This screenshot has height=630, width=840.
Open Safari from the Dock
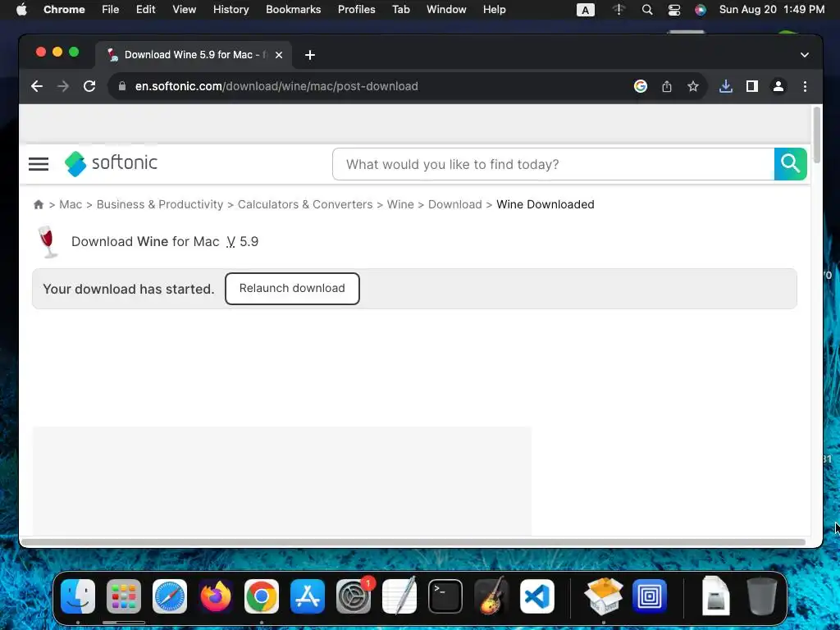click(170, 596)
